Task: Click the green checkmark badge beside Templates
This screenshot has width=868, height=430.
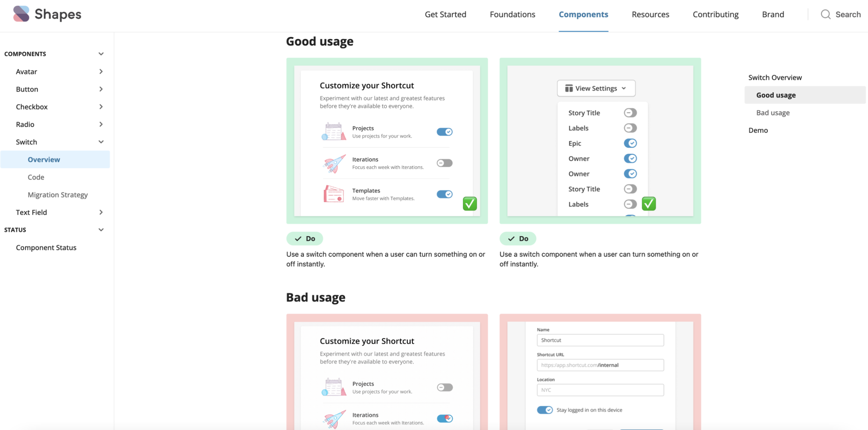Action: pos(470,204)
